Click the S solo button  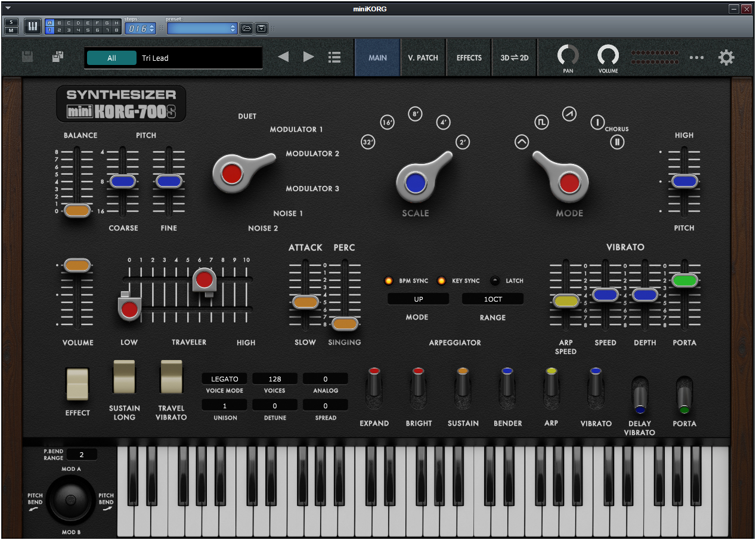(11, 23)
